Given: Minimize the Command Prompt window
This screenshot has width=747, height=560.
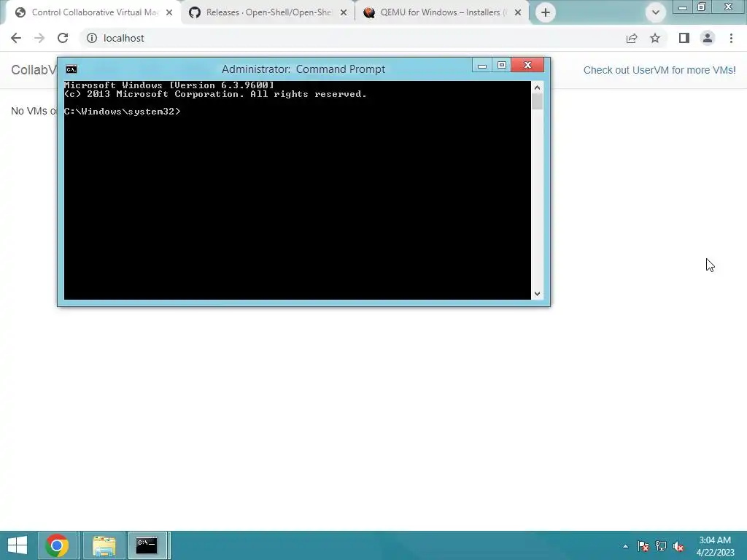Looking at the screenshot, I should (x=482, y=65).
